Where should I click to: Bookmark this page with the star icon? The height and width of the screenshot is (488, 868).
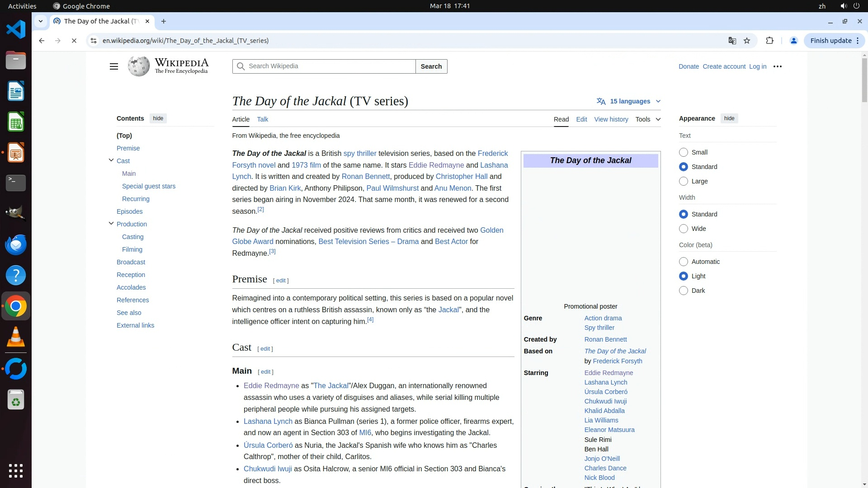747,41
